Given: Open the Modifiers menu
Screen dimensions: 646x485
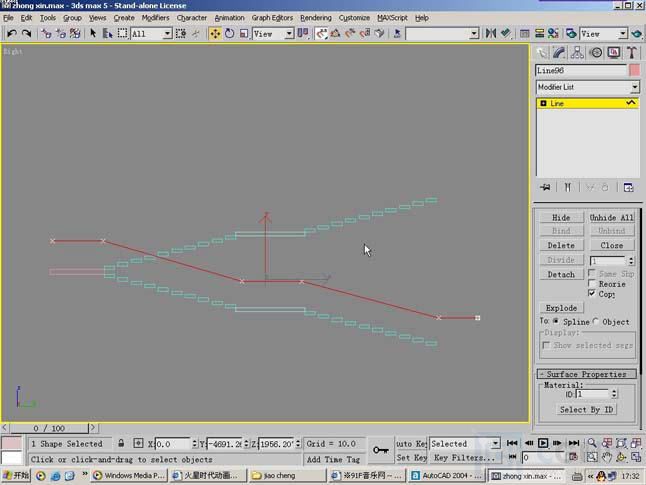Looking at the screenshot, I should [x=155, y=18].
